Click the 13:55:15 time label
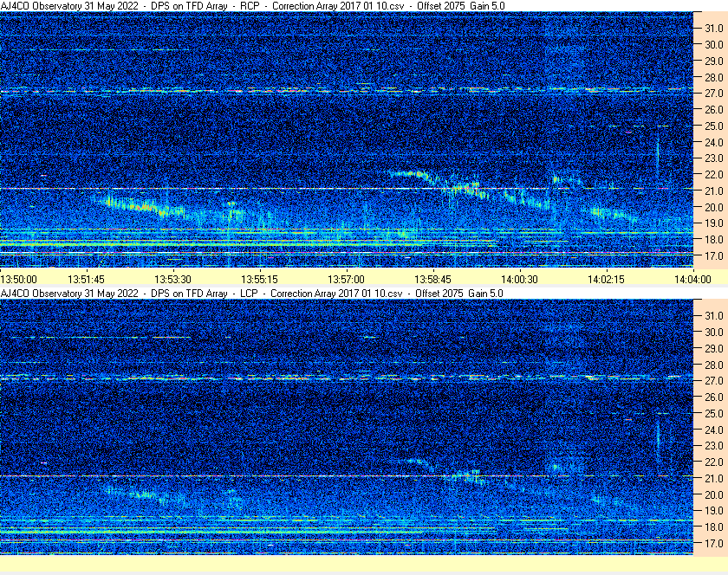728x575 pixels. pos(259,280)
